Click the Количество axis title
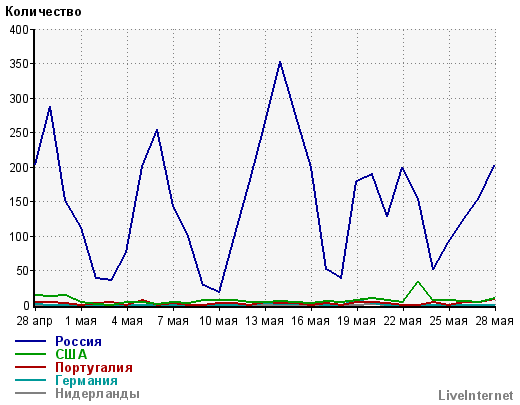The height and width of the screenshot is (405, 520). [43, 12]
